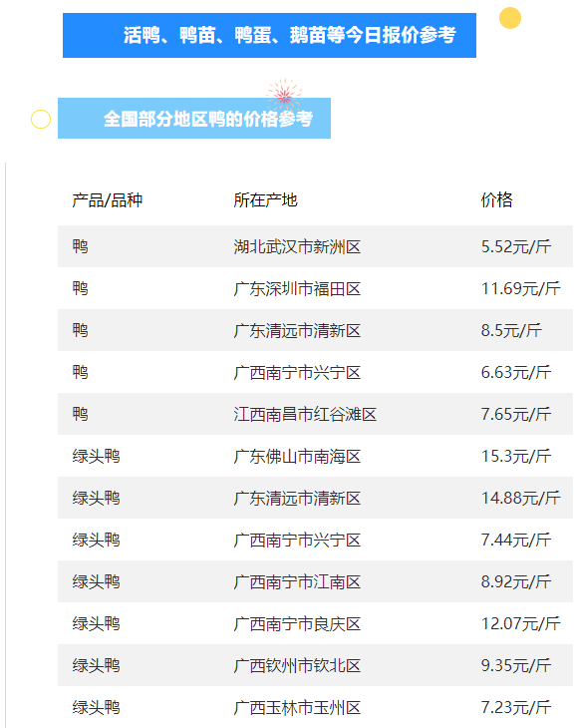Select the 产品/品种 column header
576x728 pixels.
[x=108, y=200]
